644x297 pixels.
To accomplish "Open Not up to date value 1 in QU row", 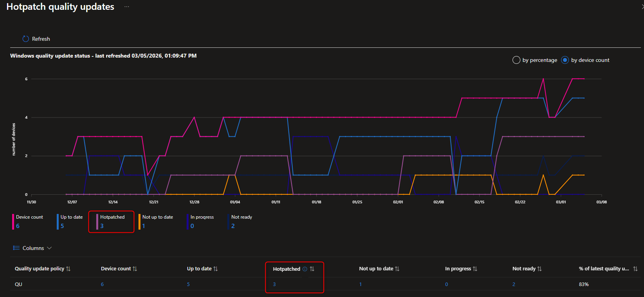I will click(x=360, y=284).
